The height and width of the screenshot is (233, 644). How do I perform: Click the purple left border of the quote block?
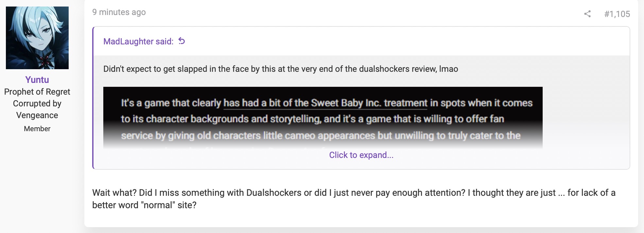click(93, 98)
